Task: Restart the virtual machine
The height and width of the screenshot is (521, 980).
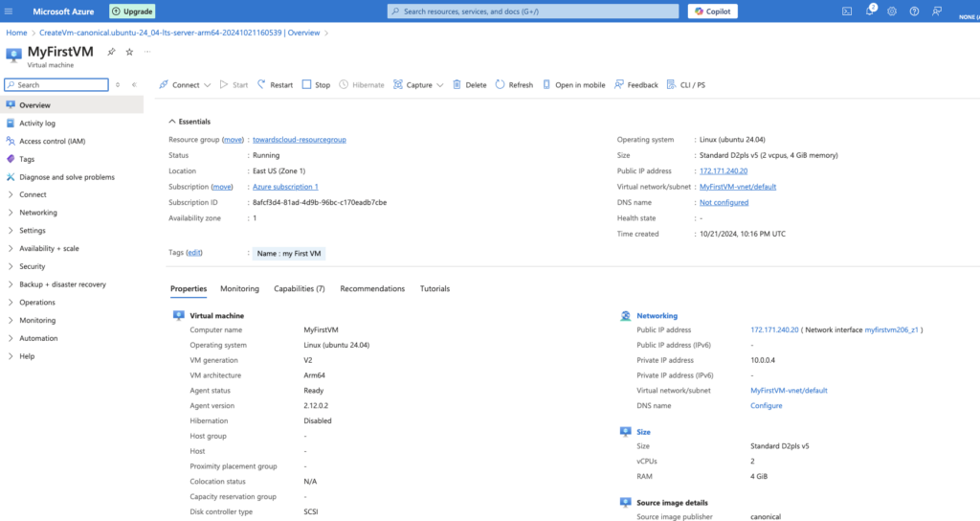Action: tap(275, 85)
